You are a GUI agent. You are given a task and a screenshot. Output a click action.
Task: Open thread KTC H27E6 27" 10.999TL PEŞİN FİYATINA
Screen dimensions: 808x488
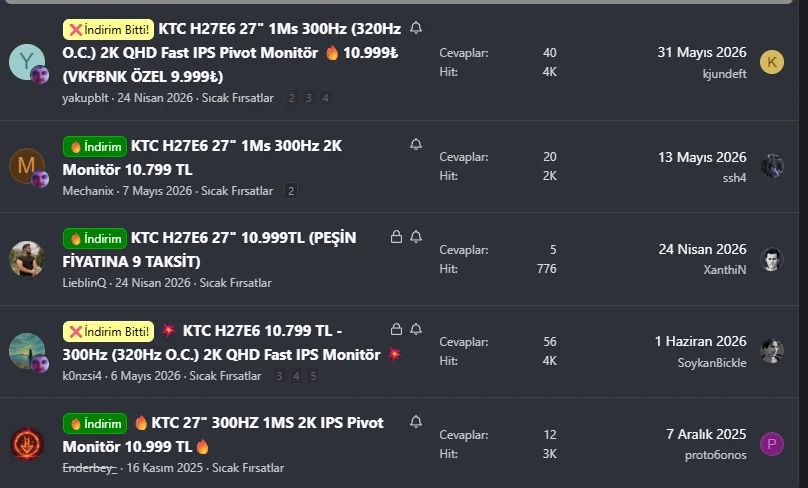click(209, 249)
